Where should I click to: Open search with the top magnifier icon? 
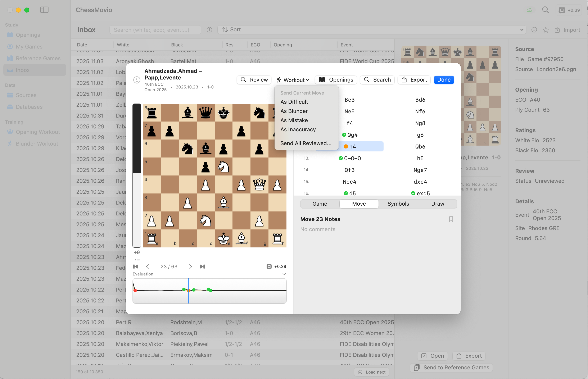coord(545,10)
